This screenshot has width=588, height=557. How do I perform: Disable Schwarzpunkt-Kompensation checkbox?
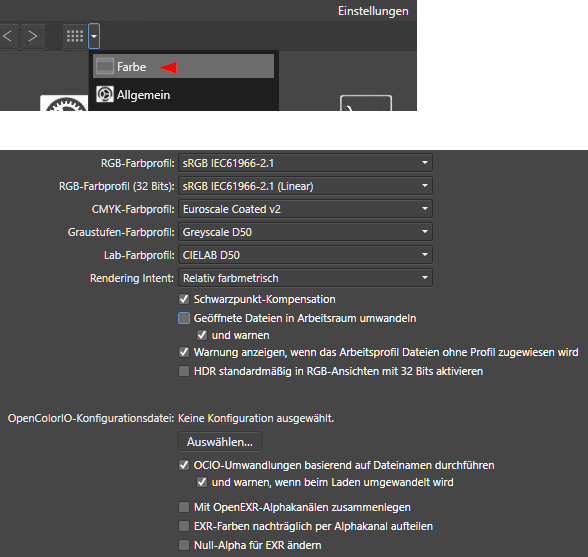pyautogui.click(x=184, y=299)
